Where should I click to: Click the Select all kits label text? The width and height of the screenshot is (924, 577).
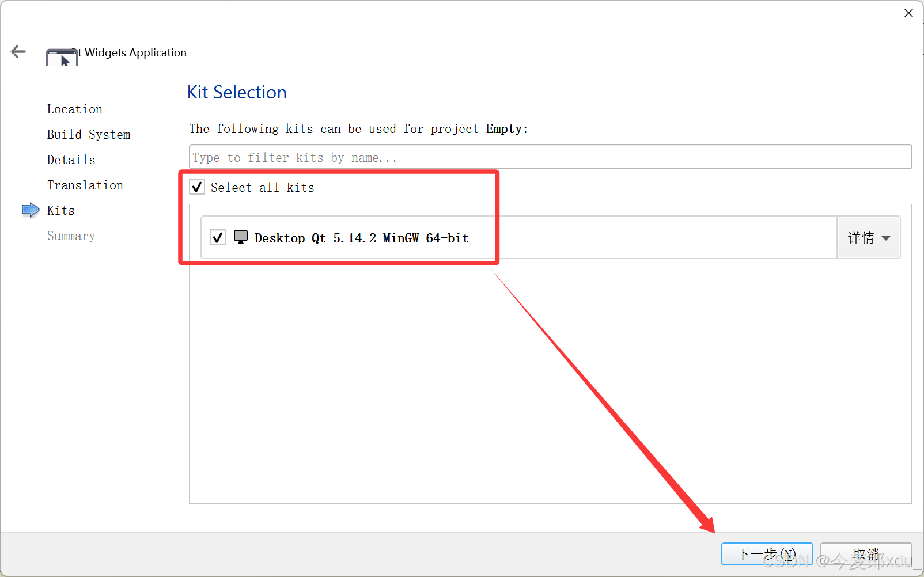[263, 187]
